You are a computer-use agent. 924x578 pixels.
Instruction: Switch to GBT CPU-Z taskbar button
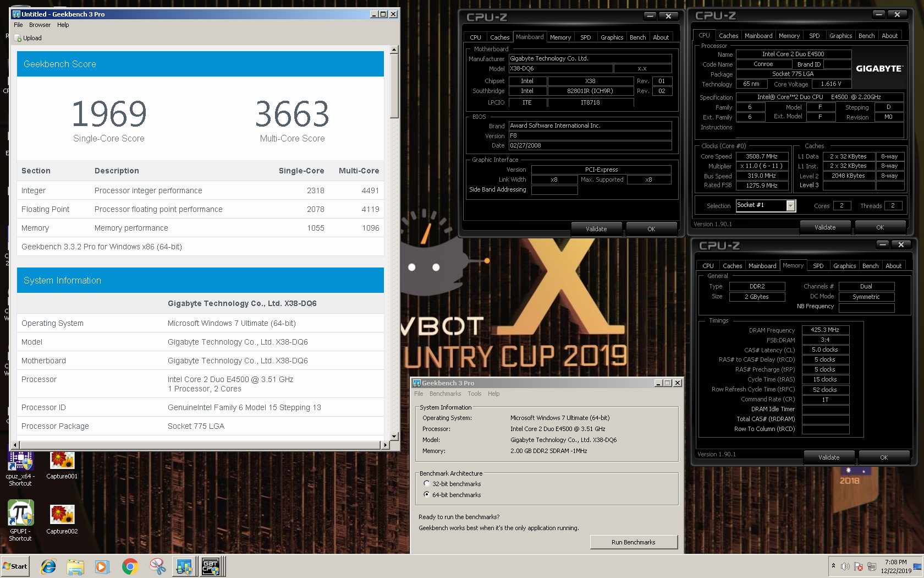[x=212, y=566]
